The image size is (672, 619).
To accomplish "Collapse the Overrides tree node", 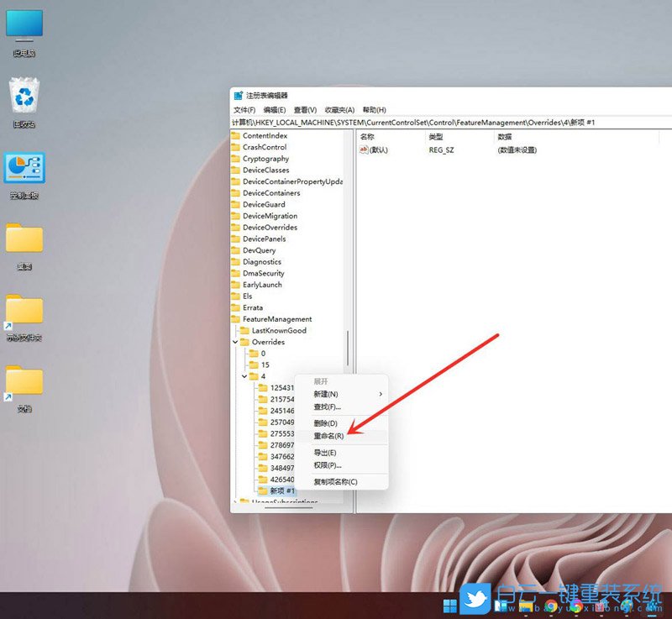I will (x=235, y=343).
